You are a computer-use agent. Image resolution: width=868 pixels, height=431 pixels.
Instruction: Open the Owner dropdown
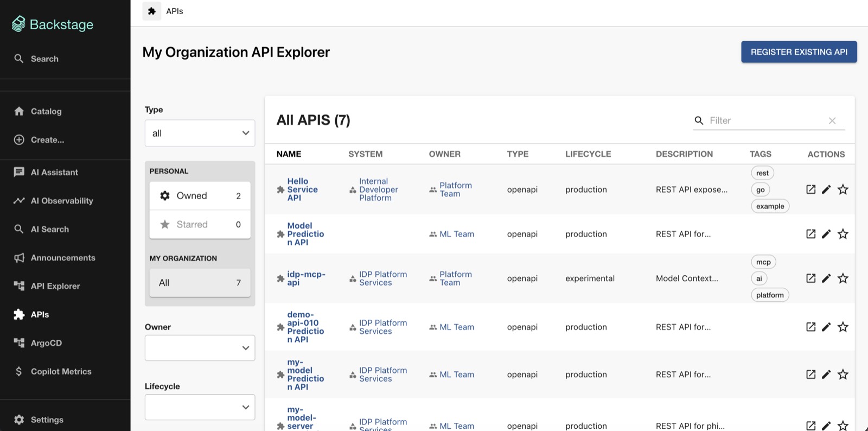(200, 348)
